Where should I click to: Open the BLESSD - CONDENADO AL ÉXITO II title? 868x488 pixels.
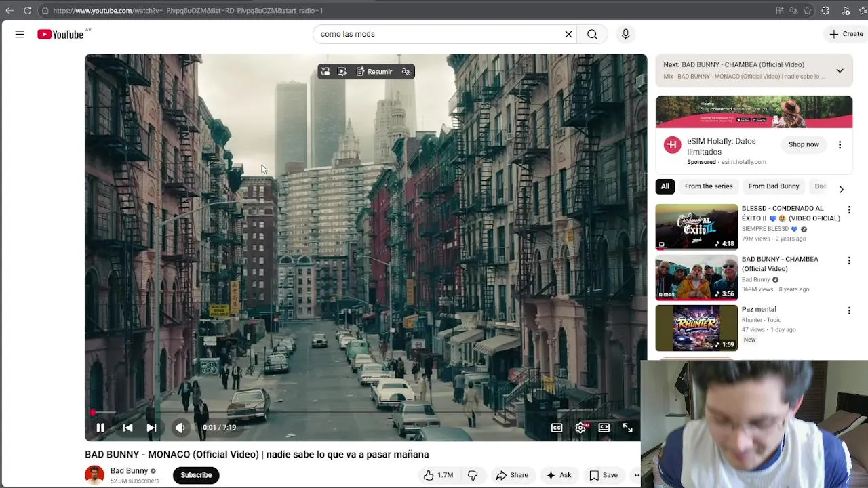[x=791, y=213]
